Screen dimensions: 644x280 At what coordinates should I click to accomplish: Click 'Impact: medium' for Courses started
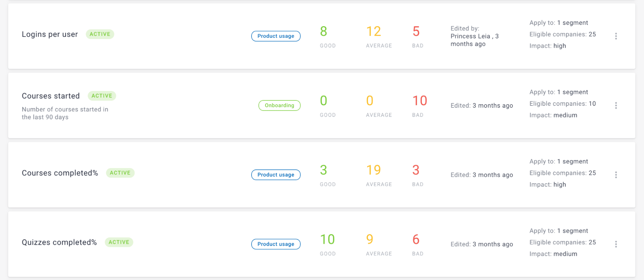[x=553, y=115]
